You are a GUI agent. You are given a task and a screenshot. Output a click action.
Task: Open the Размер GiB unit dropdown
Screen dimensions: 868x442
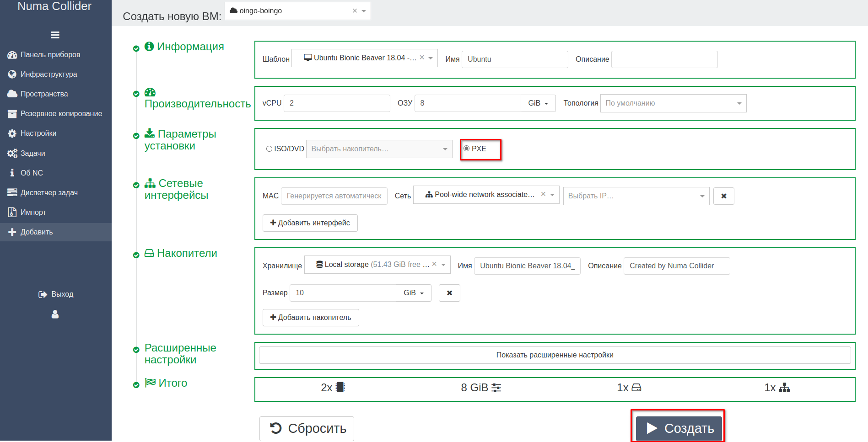coord(414,293)
